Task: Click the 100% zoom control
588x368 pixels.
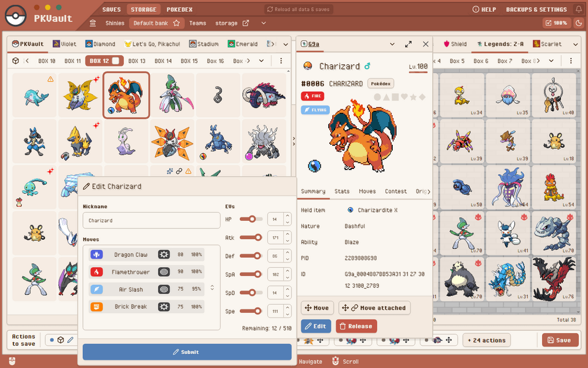Action: pyautogui.click(x=556, y=23)
